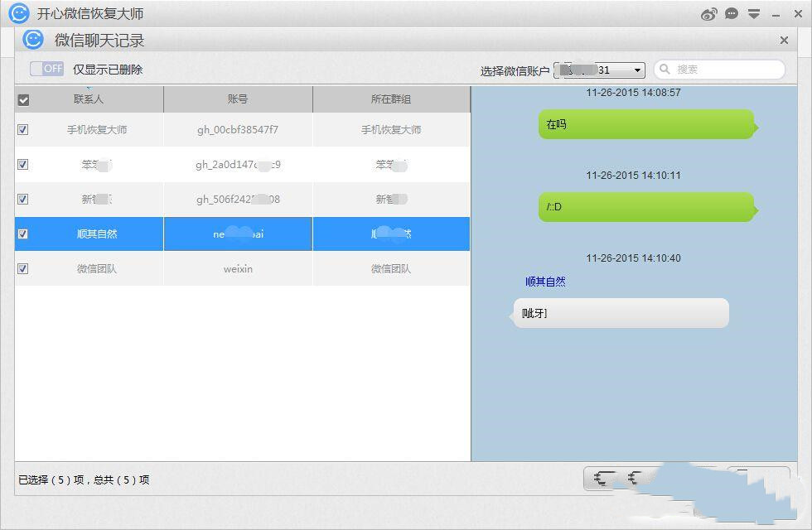The height and width of the screenshot is (530, 812).
Task: Click into the 搜索 search field
Action: point(719,70)
